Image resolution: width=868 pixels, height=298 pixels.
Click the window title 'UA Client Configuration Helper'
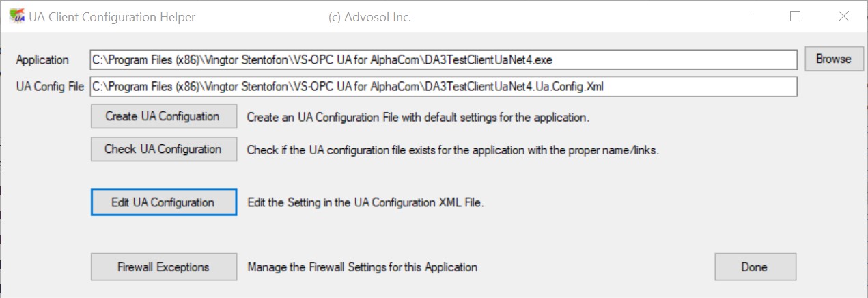[x=112, y=17]
